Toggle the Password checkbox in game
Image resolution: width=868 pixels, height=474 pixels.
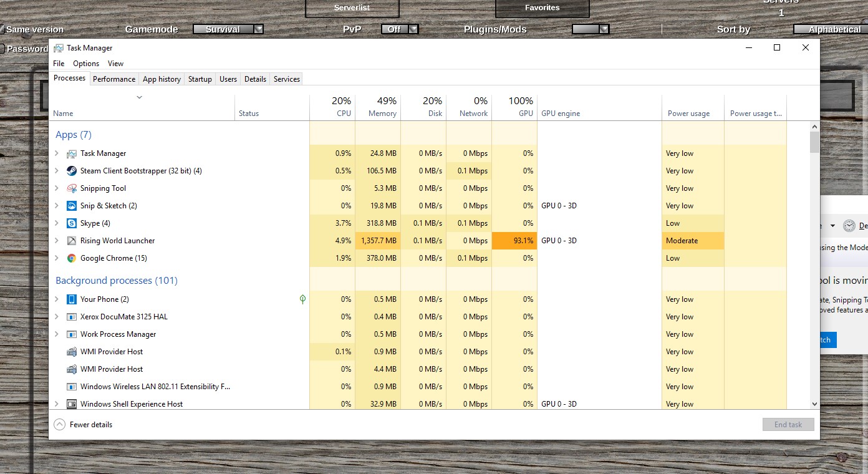click(2, 49)
